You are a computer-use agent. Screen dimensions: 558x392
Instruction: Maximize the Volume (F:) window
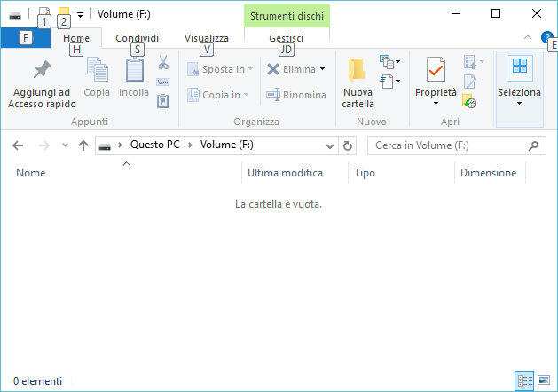(496, 14)
